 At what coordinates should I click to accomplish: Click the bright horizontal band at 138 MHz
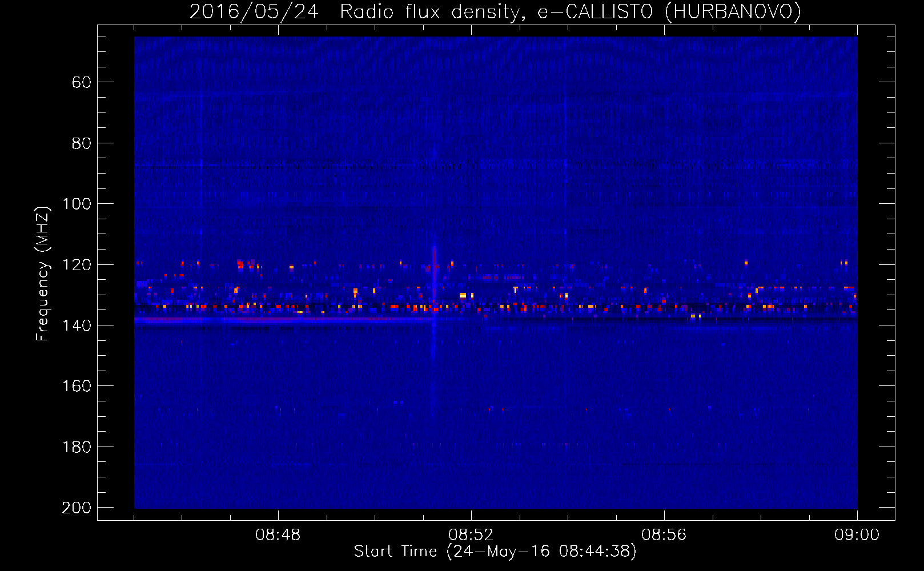point(286,320)
